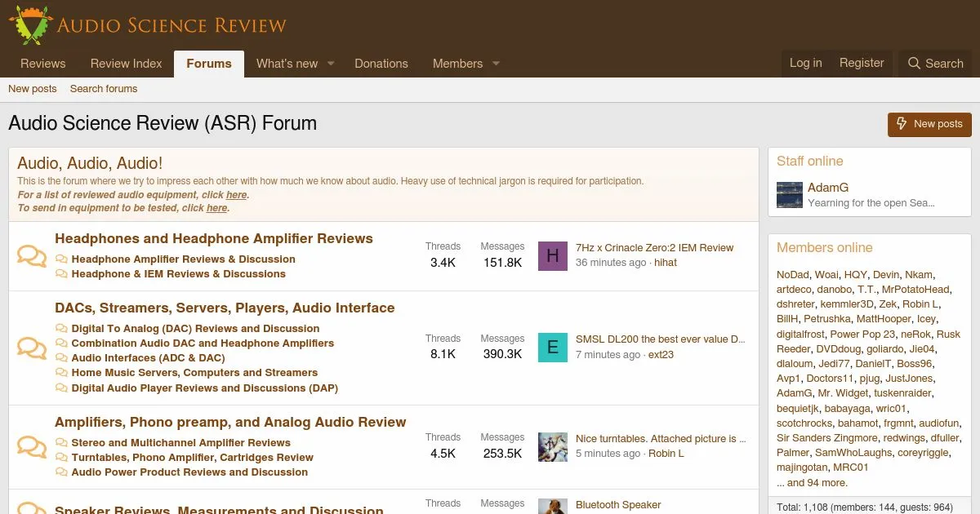Click the Search forums link
This screenshot has height=514, width=980.
click(104, 89)
